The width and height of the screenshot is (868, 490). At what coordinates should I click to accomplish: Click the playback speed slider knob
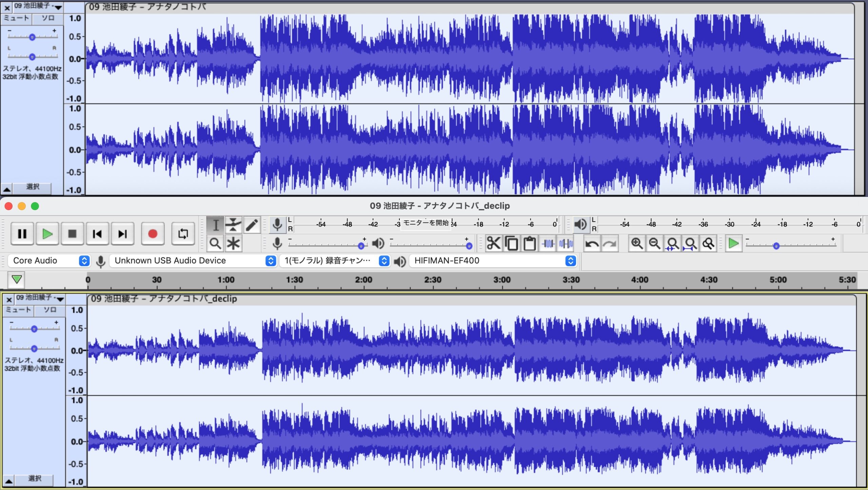click(776, 246)
